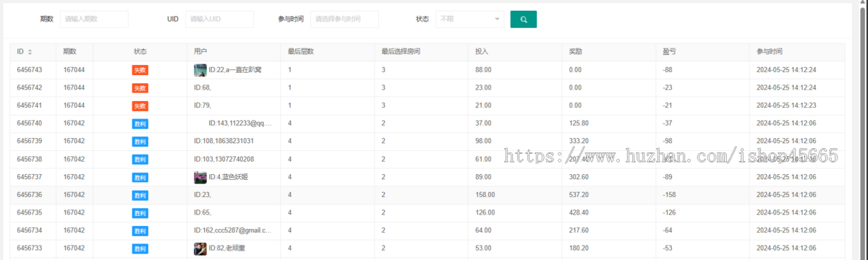This screenshot has width=868, height=260.
Task: Click the 投入 value 88.00
Action: pos(483,70)
